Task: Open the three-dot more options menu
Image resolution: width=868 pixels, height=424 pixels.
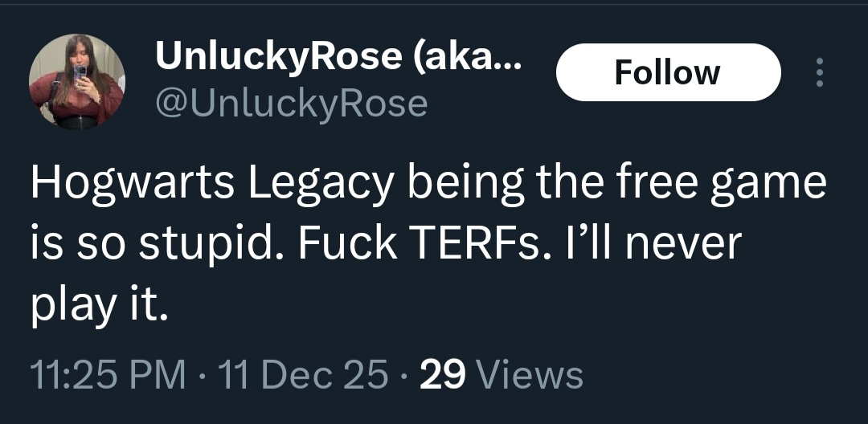Action: (x=820, y=71)
